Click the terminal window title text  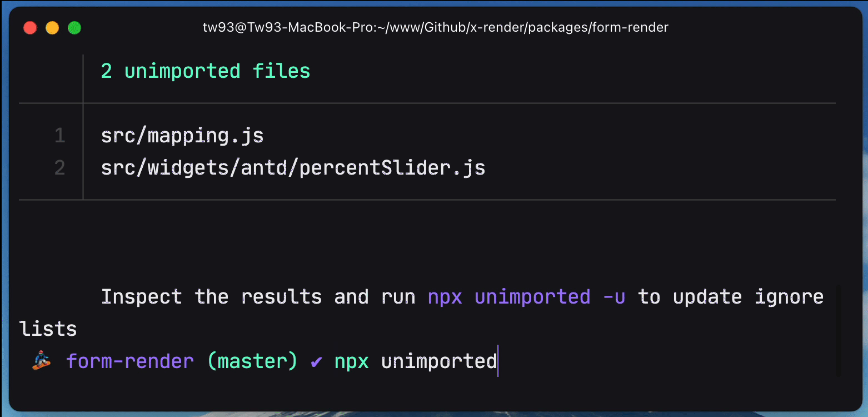click(435, 27)
